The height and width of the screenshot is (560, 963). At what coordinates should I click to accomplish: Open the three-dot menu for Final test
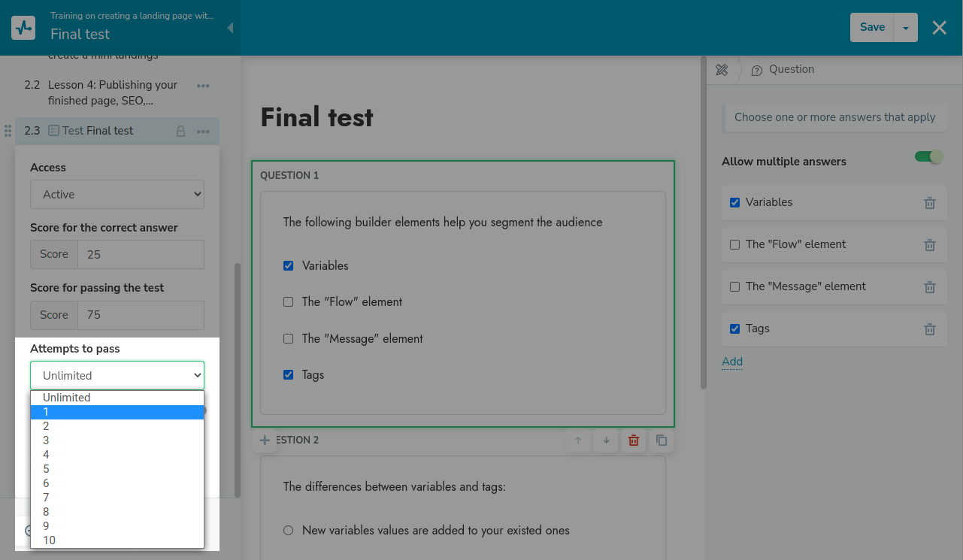tap(203, 131)
